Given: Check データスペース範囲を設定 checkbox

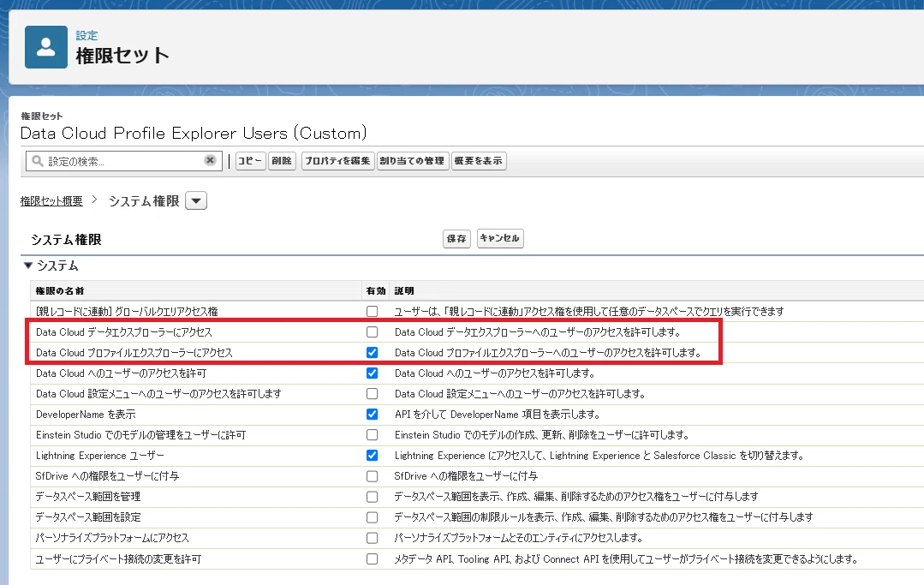Looking at the screenshot, I should (372, 517).
